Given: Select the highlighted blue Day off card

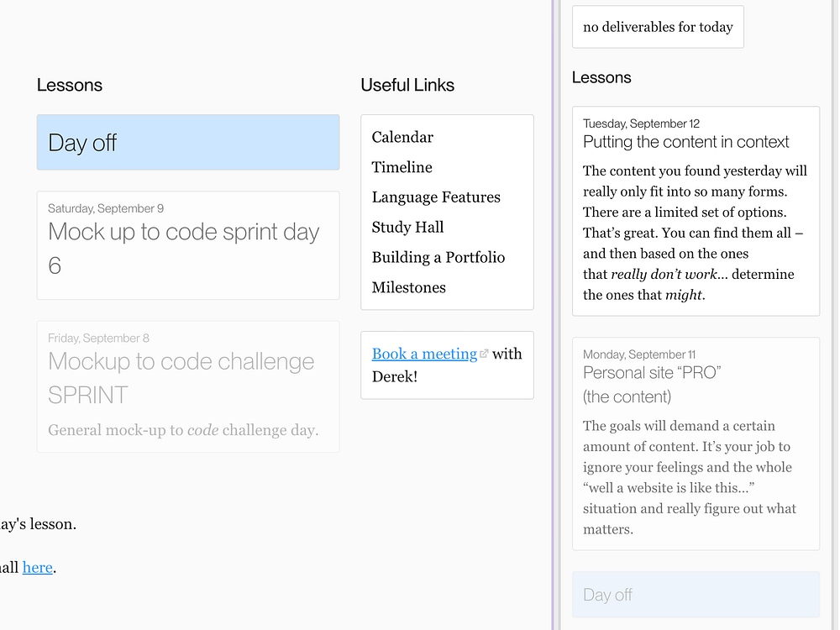Looking at the screenshot, I should click(188, 143).
